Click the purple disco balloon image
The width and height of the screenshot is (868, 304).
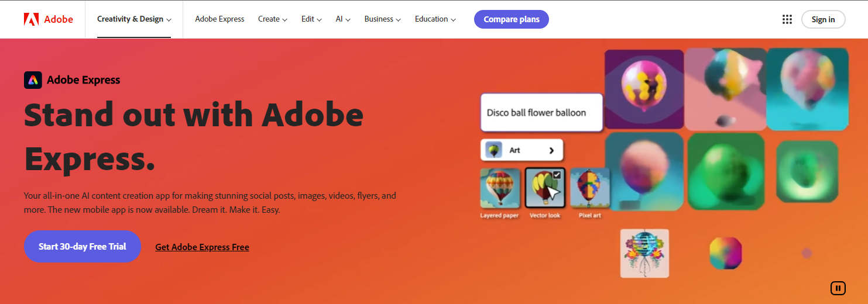click(x=644, y=89)
